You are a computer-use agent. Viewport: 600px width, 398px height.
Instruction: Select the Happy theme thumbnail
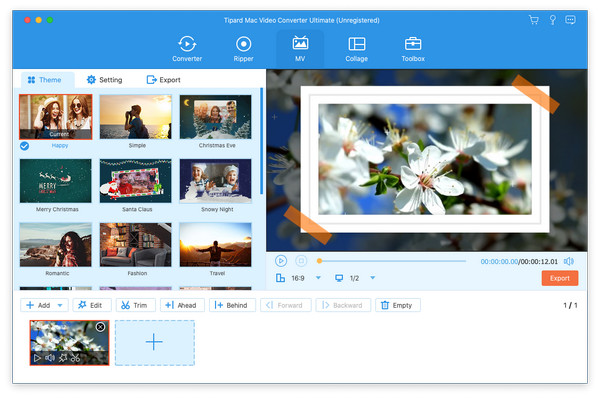[56, 117]
